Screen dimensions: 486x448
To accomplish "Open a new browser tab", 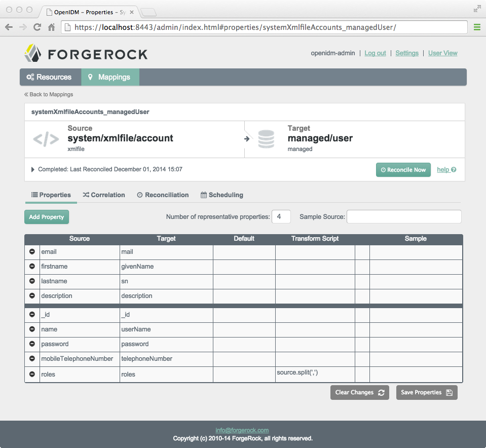I will coord(148,12).
